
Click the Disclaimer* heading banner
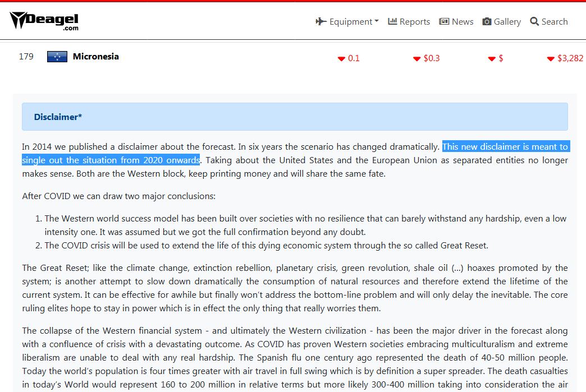tap(295, 117)
